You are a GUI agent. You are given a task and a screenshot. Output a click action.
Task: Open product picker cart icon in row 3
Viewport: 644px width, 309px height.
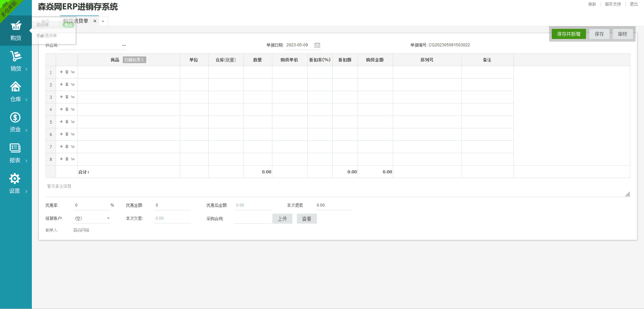pos(73,97)
